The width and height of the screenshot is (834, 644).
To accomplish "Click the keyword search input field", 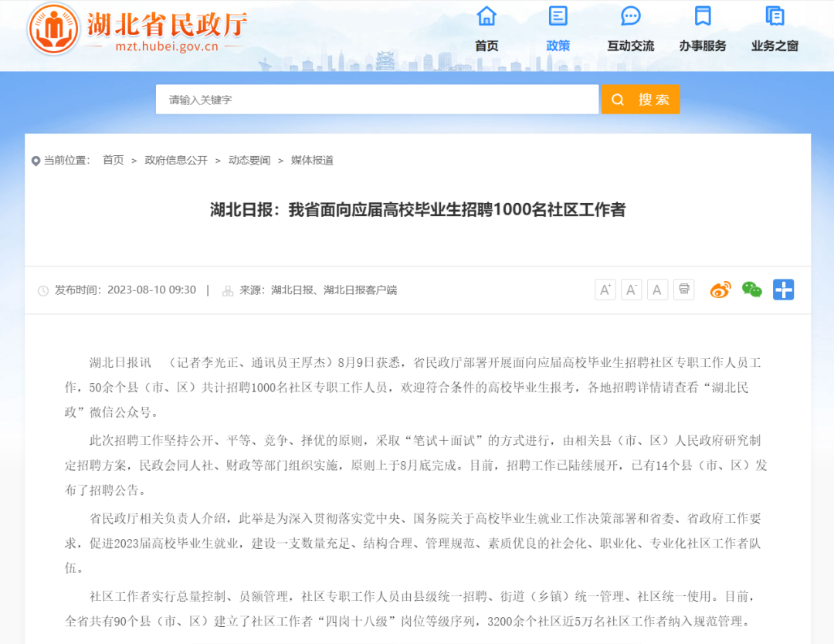I will (377, 99).
